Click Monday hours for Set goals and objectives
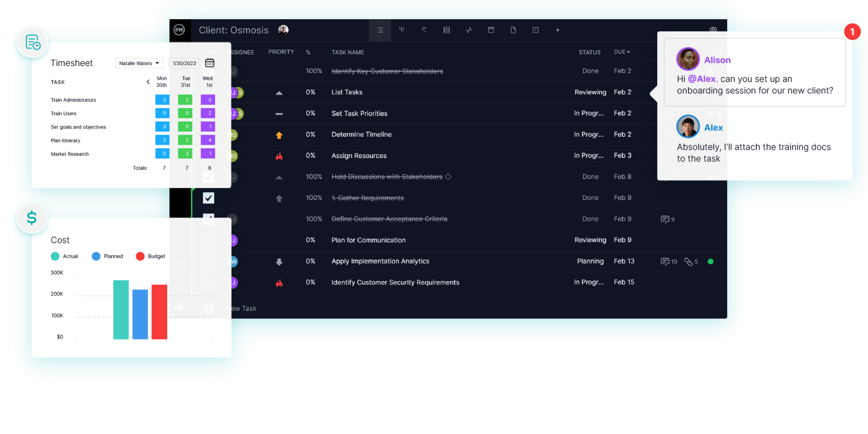This screenshot has height=434, width=868. pyautogui.click(x=162, y=126)
